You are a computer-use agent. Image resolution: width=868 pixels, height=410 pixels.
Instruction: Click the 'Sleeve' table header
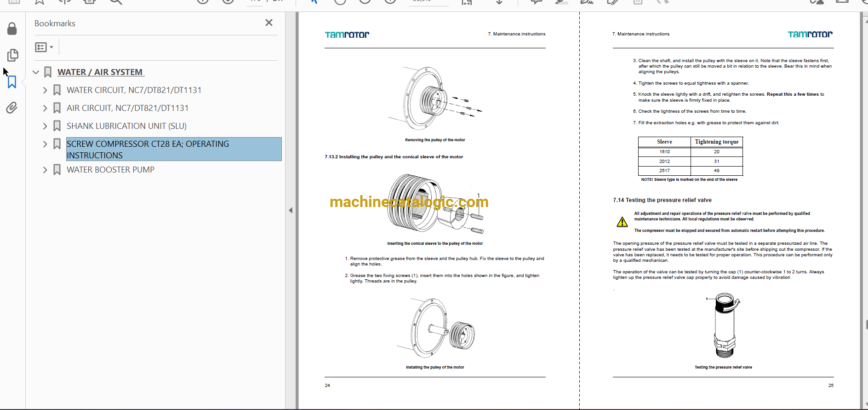664,142
